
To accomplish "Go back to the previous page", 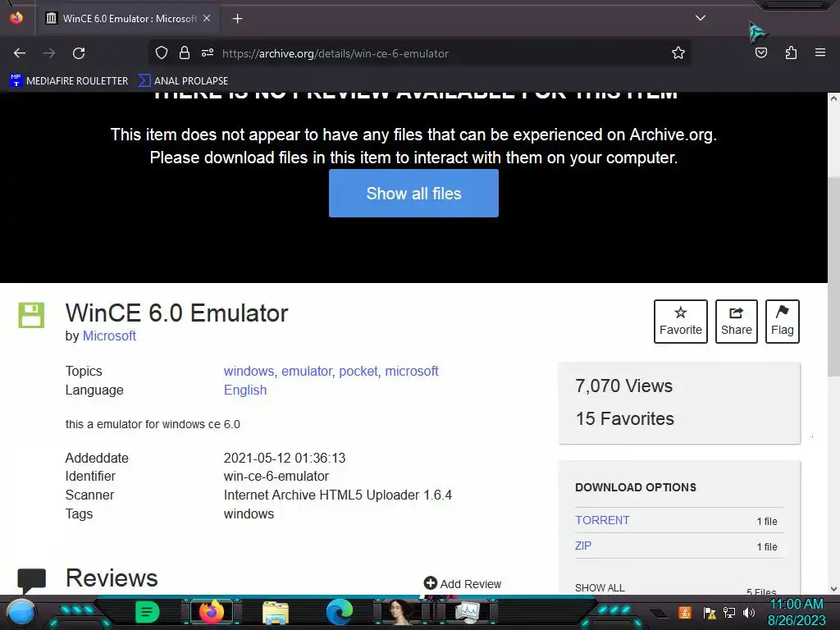I will 20,53.
